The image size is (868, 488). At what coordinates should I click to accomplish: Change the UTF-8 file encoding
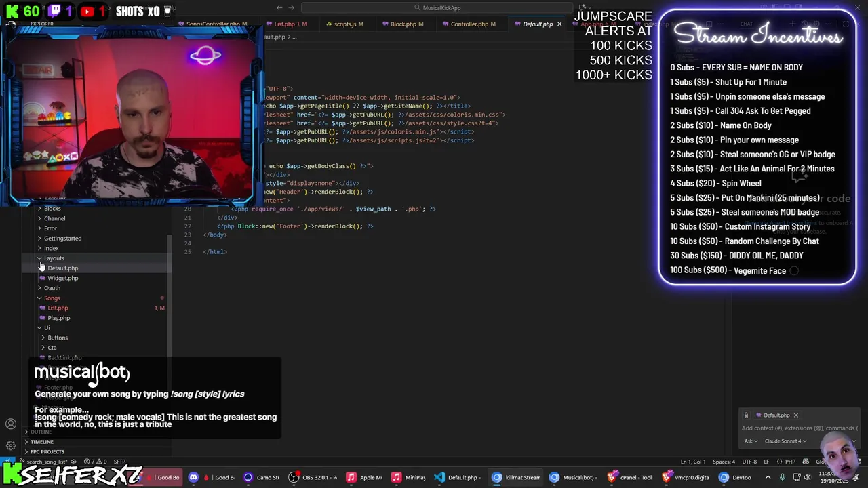click(x=749, y=462)
